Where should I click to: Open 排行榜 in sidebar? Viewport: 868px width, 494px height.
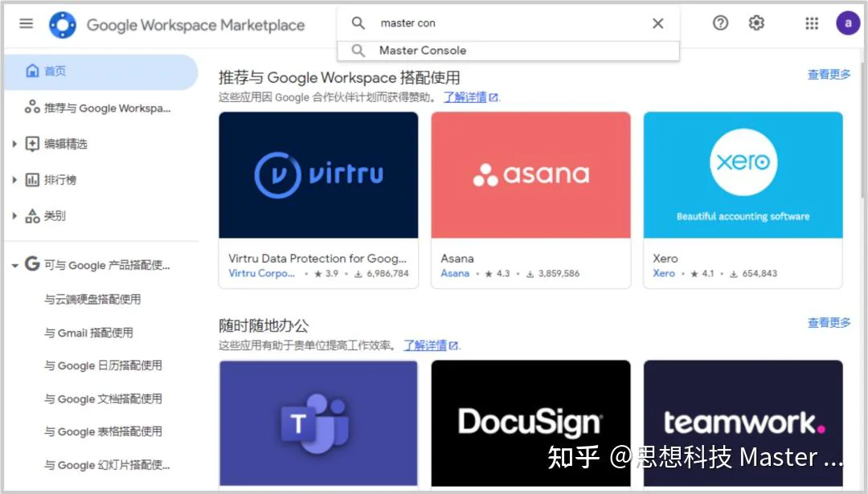point(59,180)
